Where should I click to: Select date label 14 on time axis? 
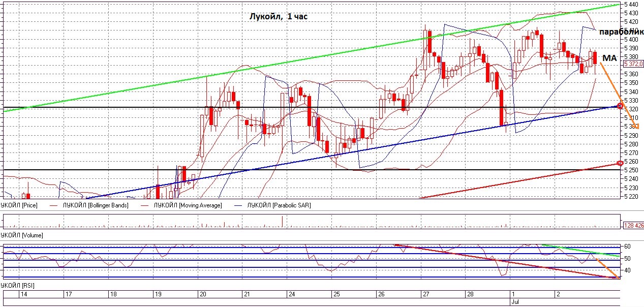(x=23, y=294)
